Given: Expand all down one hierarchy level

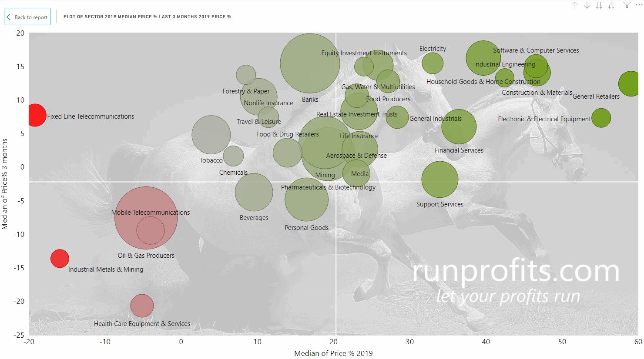Looking at the screenshot, I should 611,5.
